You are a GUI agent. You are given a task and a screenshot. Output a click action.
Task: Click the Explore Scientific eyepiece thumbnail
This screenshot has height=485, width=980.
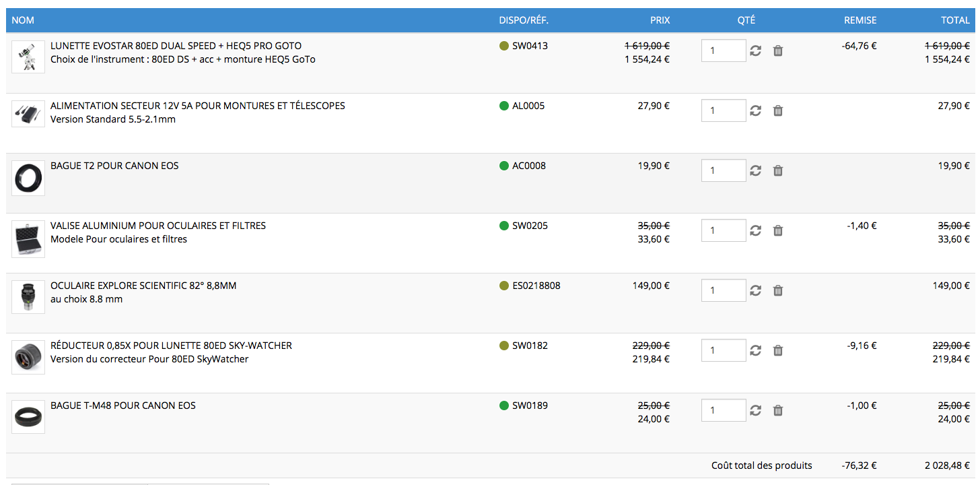click(28, 296)
